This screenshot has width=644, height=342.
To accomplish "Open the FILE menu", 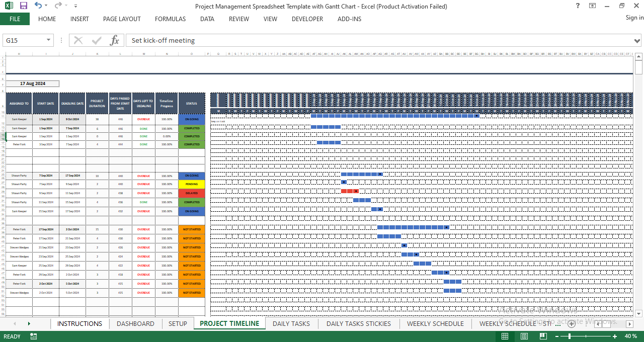I will (15, 19).
